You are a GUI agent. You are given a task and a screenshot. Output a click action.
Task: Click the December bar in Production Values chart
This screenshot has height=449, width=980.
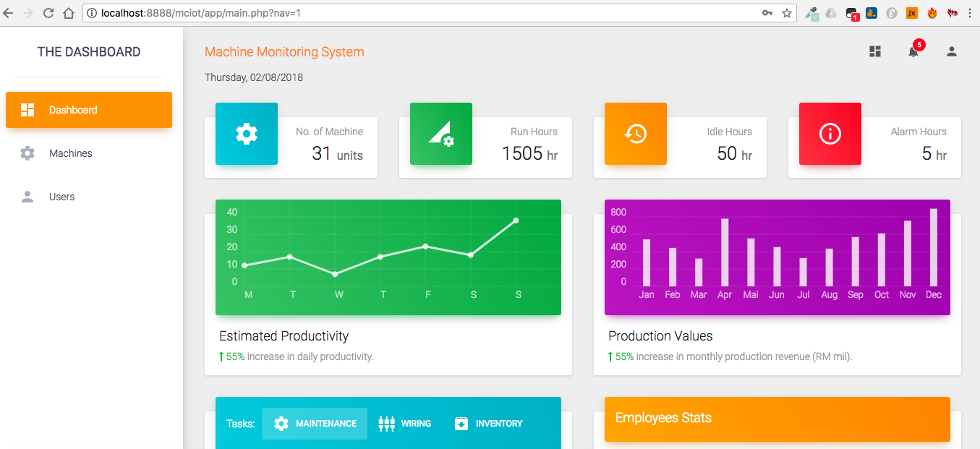click(x=934, y=247)
